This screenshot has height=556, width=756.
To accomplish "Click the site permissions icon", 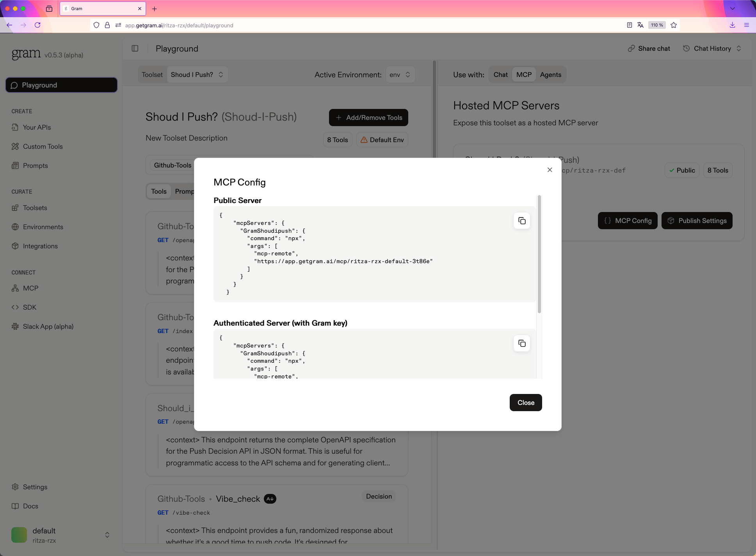I will click(x=118, y=25).
